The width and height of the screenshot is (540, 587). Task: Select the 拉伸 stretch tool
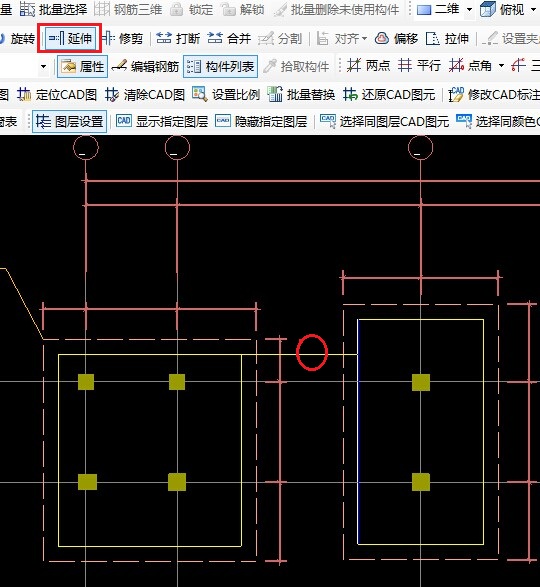coord(448,38)
